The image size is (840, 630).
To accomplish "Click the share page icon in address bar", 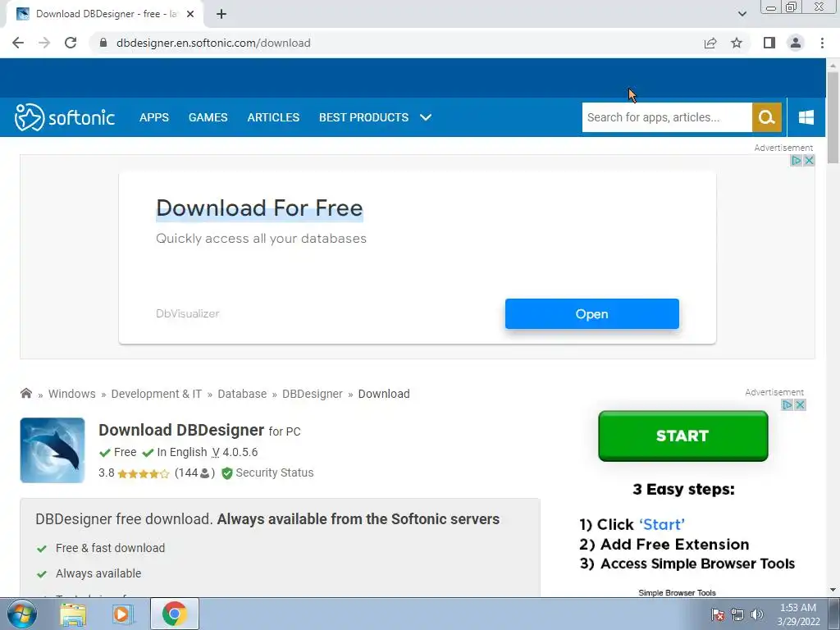I will pos(710,43).
